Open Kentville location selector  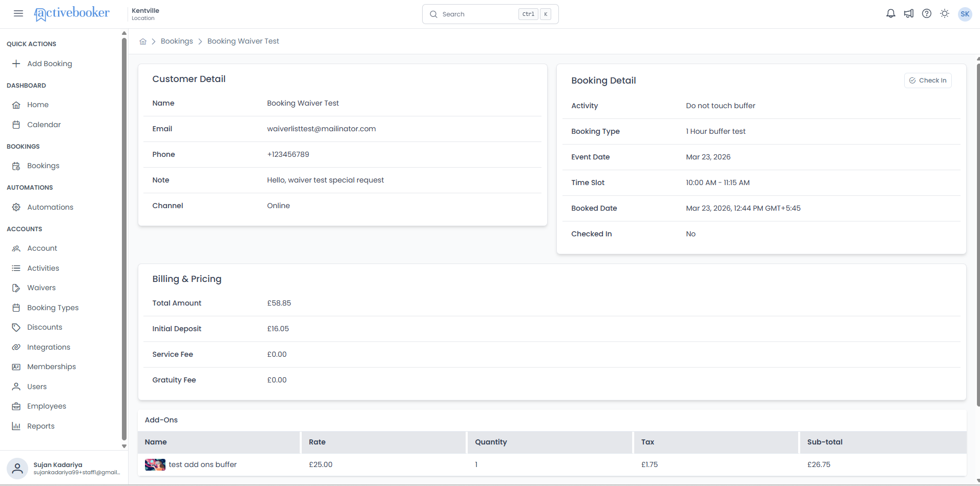[x=145, y=14]
